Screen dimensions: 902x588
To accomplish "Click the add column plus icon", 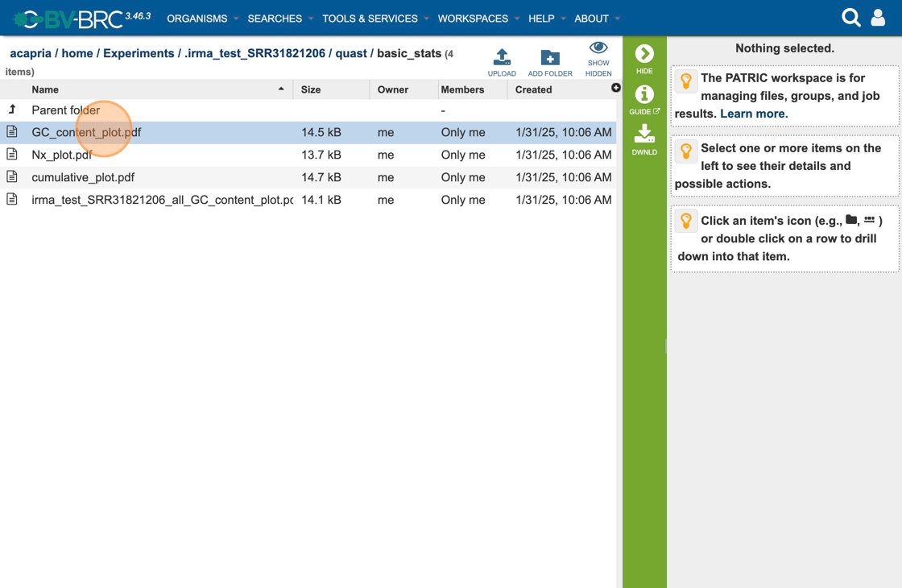I will click(x=615, y=88).
